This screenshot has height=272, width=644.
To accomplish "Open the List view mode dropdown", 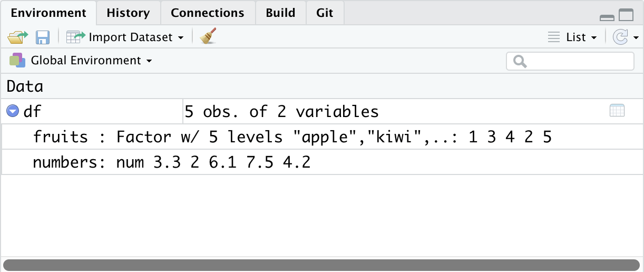I will click(x=572, y=37).
